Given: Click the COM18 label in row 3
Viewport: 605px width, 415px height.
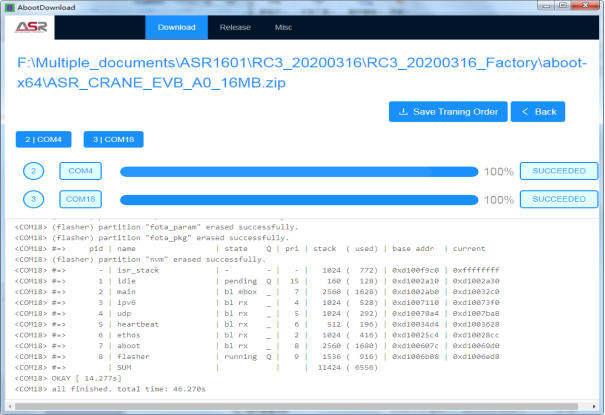Looking at the screenshot, I should click(x=80, y=199).
